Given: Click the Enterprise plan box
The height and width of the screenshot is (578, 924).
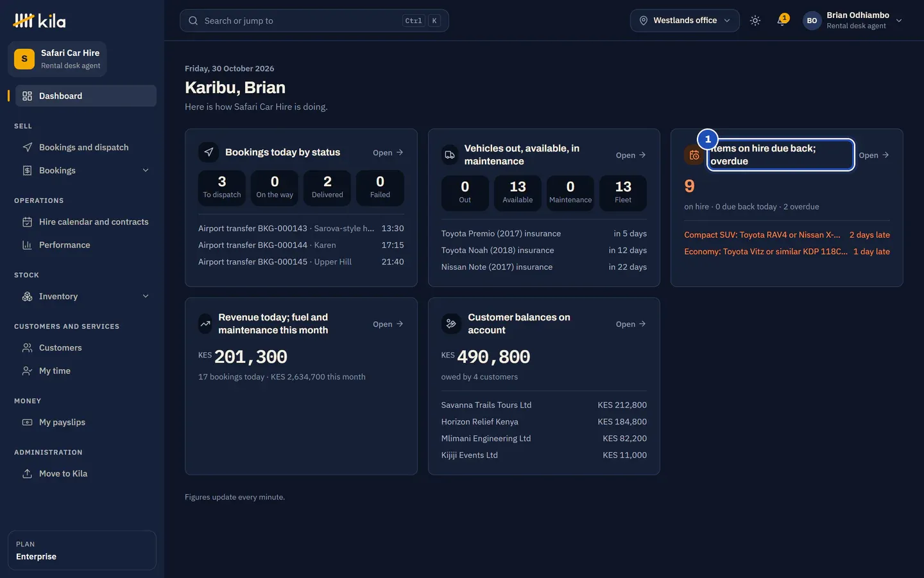Looking at the screenshot, I should (x=82, y=550).
